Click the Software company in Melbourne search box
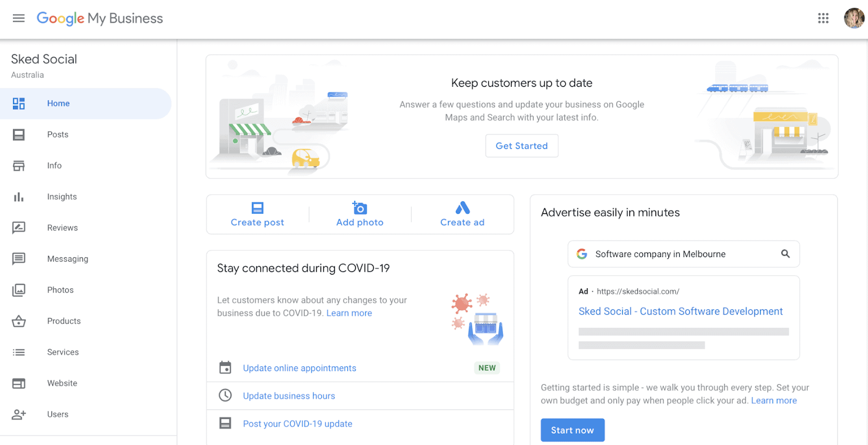Viewport: 868px width, 445px height. click(684, 254)
